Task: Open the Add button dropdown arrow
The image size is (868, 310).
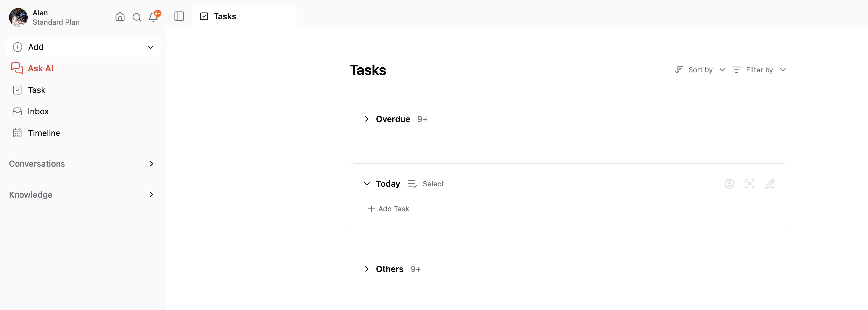Action: pos(151,47)
